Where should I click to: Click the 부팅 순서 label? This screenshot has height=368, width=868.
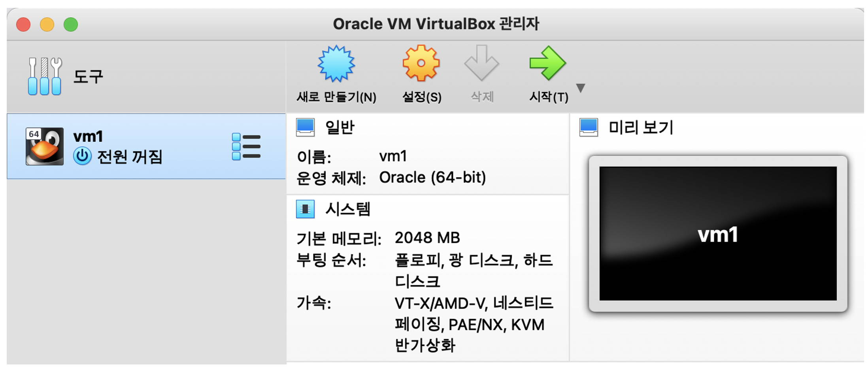tap(331, 260)
